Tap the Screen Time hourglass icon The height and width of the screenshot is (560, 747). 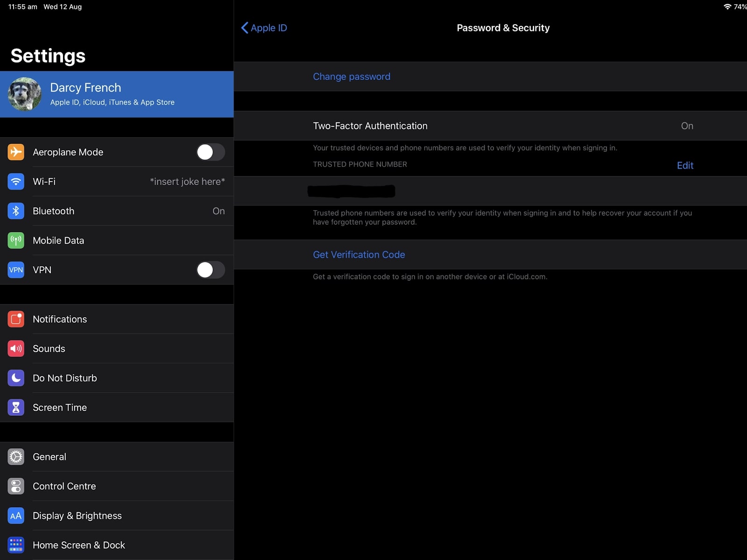(16, 407)
